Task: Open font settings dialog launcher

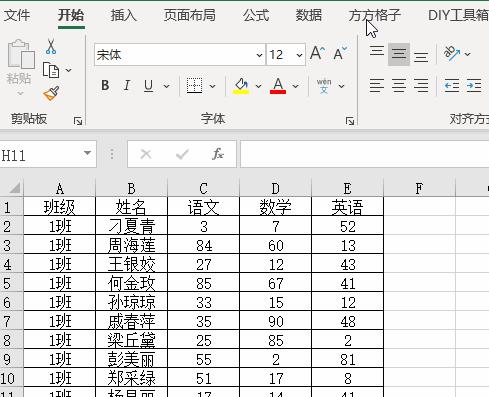Action: click(350, 121)
